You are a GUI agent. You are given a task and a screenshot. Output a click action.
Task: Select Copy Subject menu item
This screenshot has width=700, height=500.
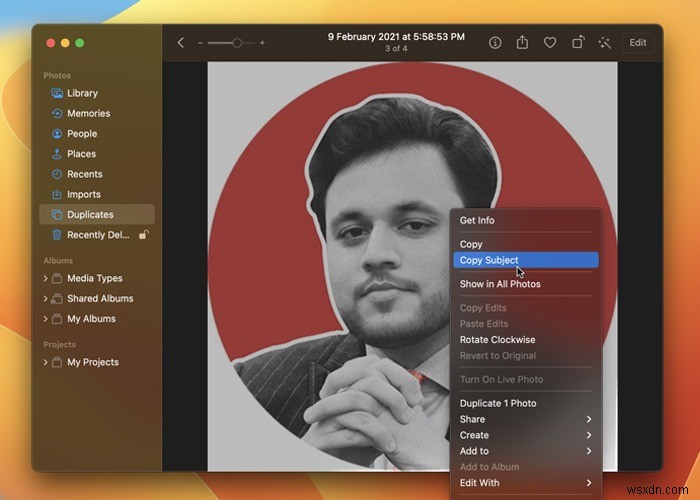(x=526, y=260)
